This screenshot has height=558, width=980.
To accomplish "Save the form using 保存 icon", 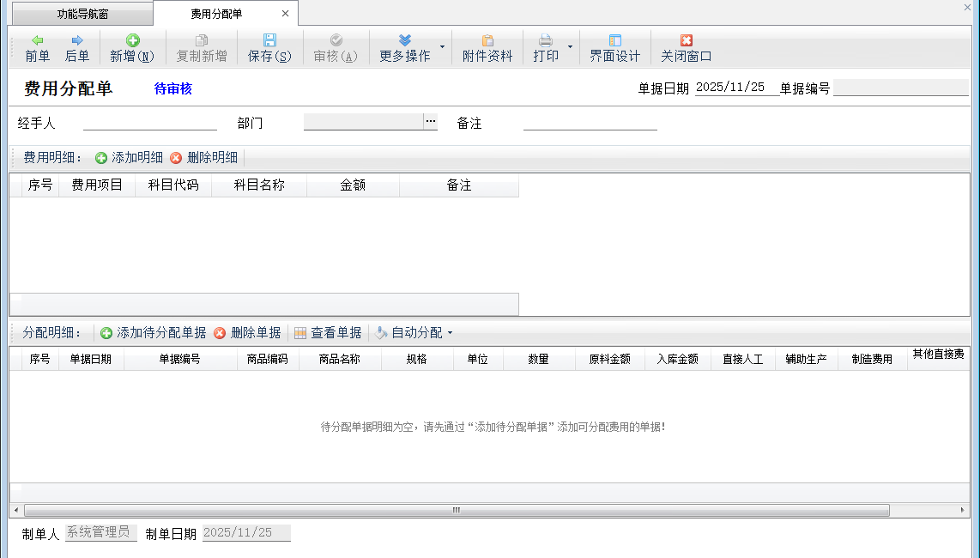I will click(x=269, y=40).
